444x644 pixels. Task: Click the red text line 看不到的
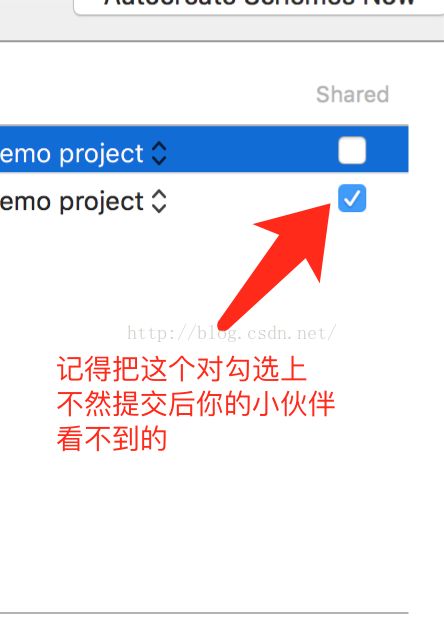(112, 439)
